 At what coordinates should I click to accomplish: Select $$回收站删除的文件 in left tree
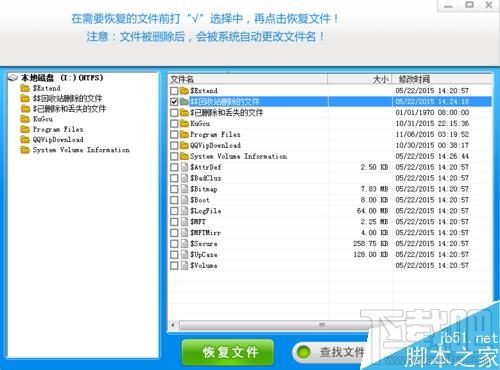[x=67, y=98]
